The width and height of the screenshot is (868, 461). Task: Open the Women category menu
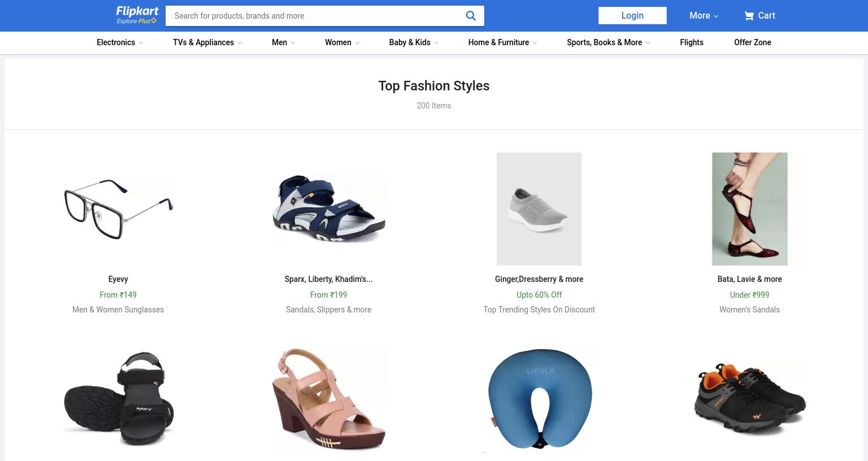click(x=338, y=42)
